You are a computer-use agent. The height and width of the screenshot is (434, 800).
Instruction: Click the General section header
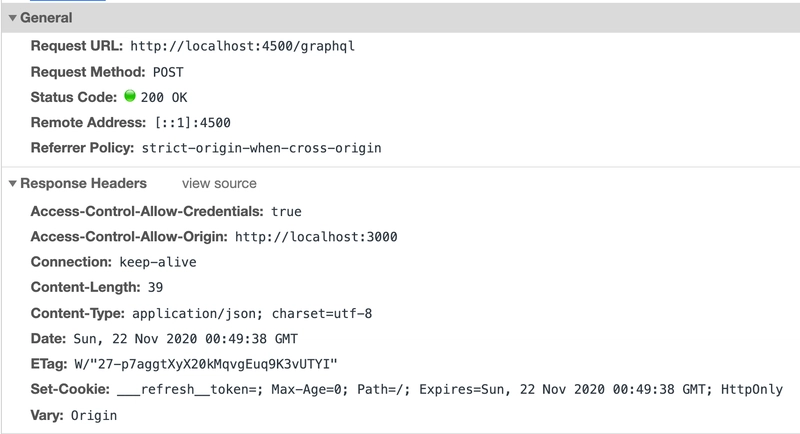pyautogui.click(x=46, y=18)
